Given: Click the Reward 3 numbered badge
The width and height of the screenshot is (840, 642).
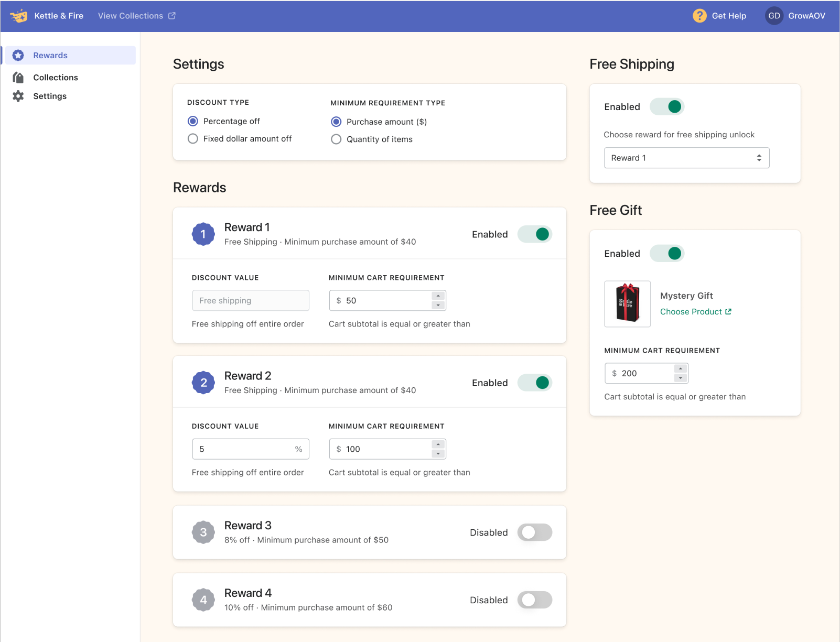Looking at the screenshot, I should pos(203,532).
